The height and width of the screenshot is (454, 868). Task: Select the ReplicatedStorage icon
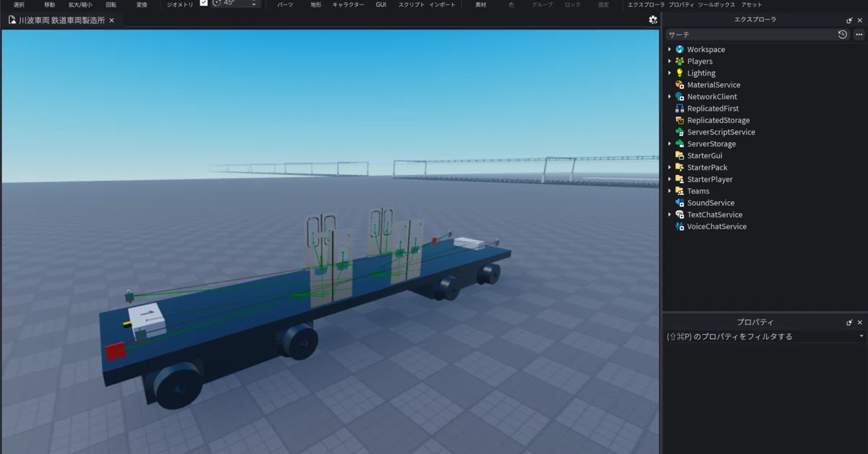[679, 120]
